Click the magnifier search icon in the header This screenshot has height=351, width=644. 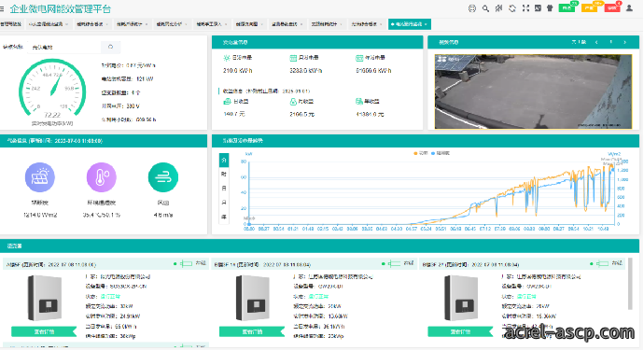pos(485,8)
